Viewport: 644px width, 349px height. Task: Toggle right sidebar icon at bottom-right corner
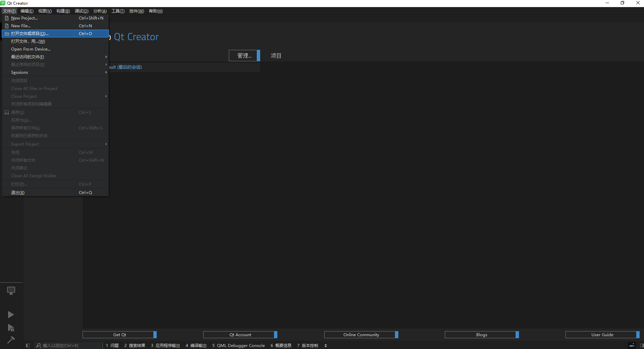pos(641,345)
